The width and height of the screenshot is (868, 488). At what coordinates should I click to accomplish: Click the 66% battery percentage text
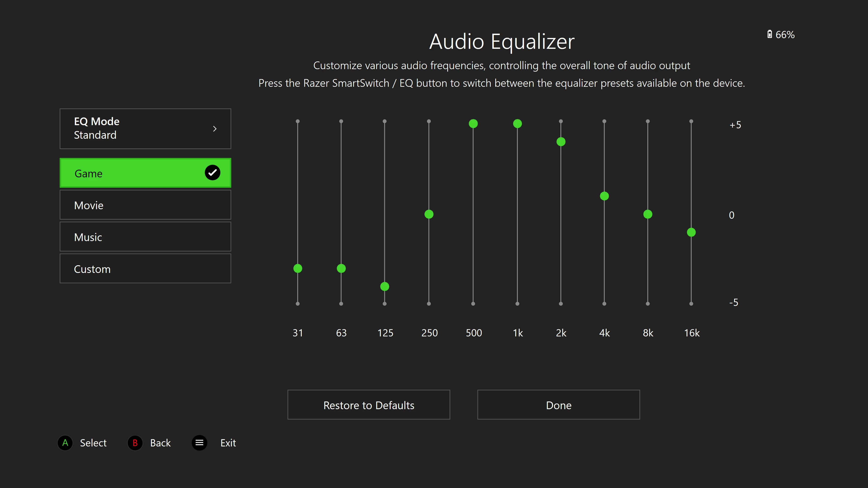[x=785, y=35]
